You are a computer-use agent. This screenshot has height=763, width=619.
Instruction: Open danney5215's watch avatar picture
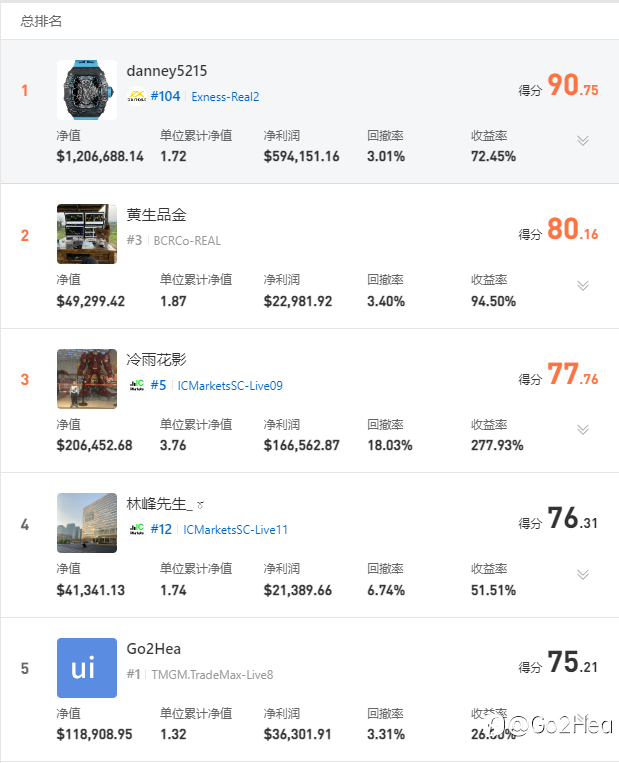(x=87, y=90)
